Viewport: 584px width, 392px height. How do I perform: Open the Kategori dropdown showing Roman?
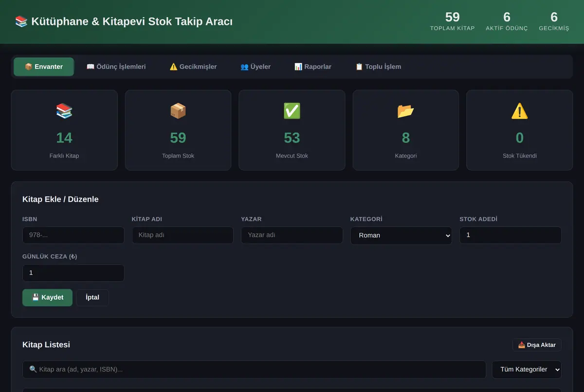click(401, 235)
